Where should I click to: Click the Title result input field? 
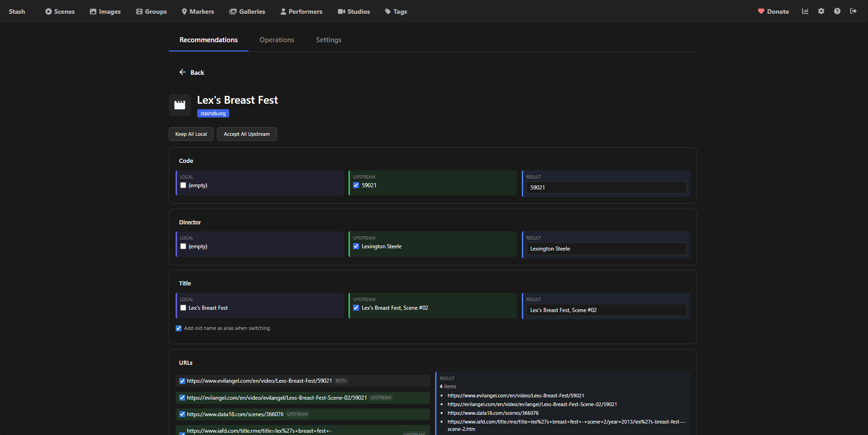coord(606,310)
